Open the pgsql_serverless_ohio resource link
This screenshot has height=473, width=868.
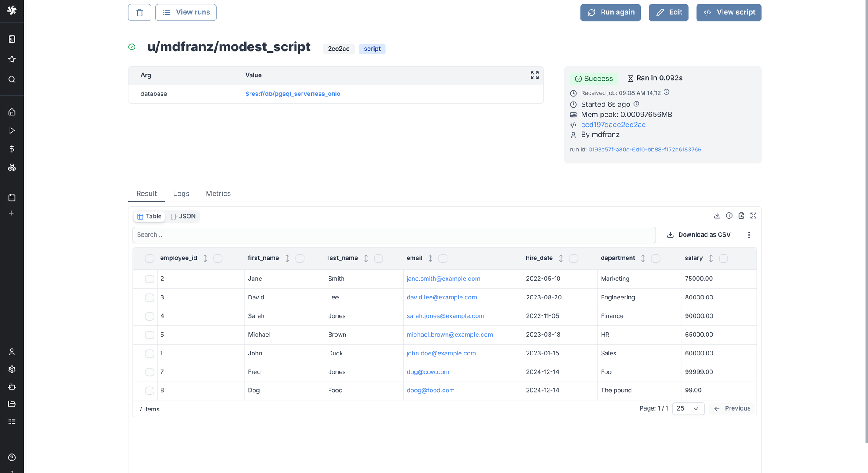click(293, 94)
